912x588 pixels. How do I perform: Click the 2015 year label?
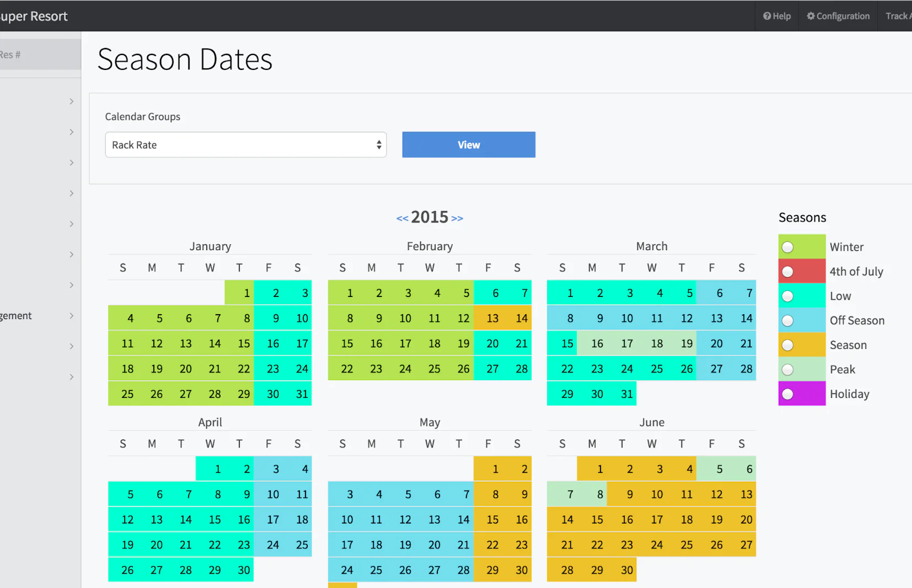430,217
